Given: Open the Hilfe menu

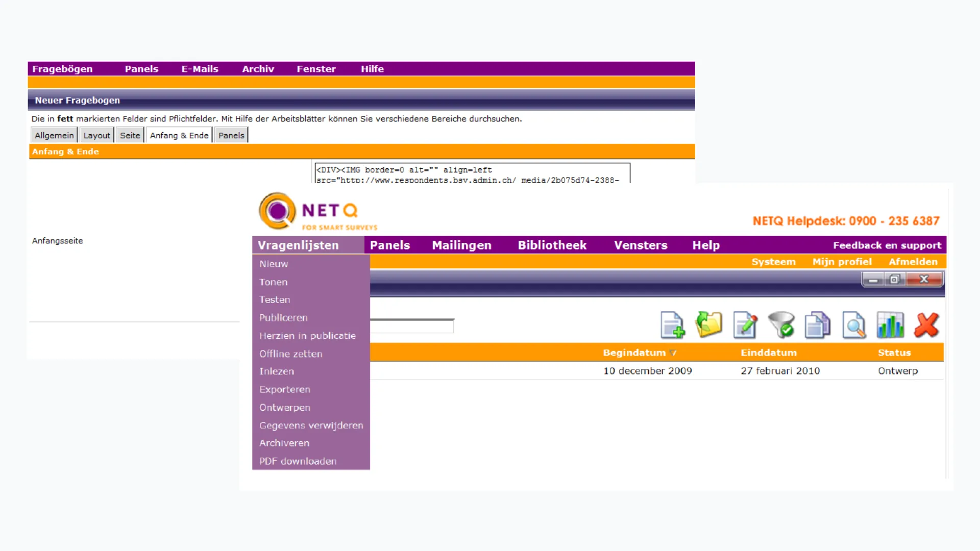Looking at the screenshot, I should click(372, 69).
